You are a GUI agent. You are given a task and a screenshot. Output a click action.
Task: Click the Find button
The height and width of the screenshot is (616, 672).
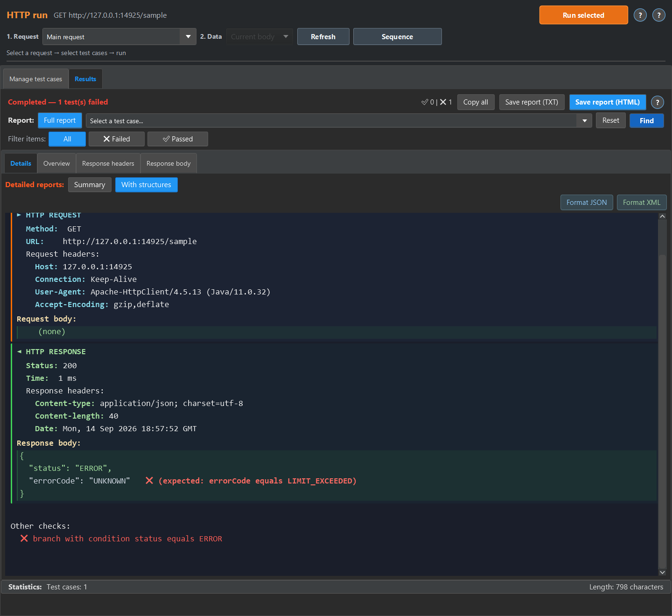click(x=647, y=120)
